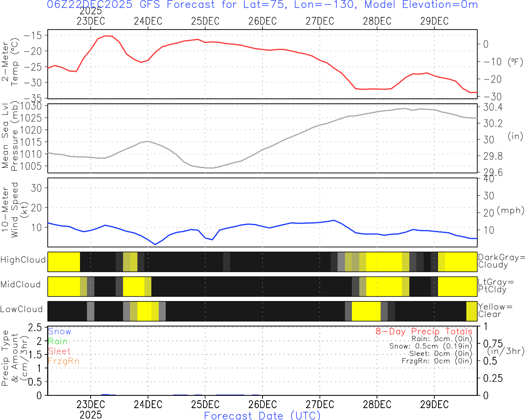
Task: Click the top 28DEC date label
Action: click(377, 21)
